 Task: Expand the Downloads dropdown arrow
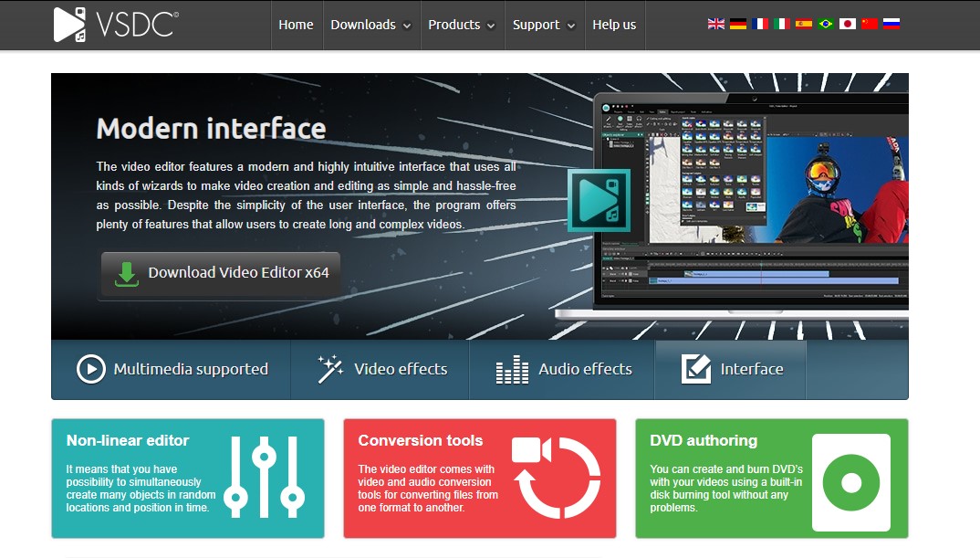[x=407, y=26]
